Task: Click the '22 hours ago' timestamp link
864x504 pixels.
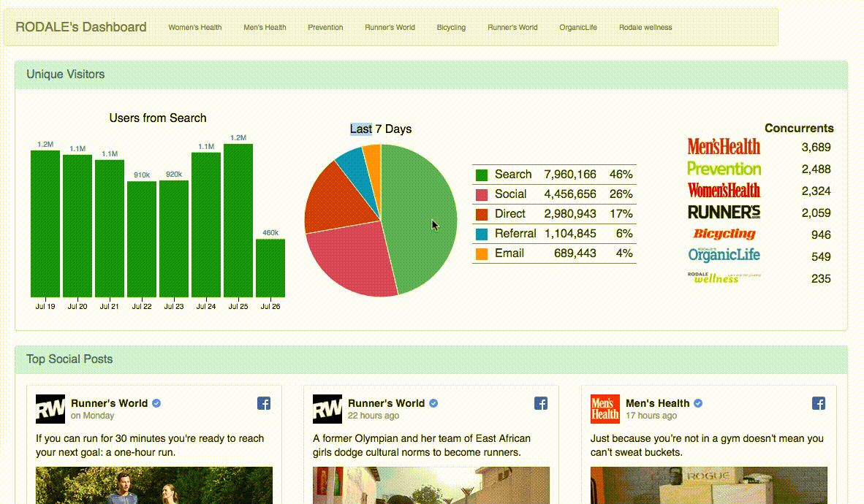Action: 373,416
